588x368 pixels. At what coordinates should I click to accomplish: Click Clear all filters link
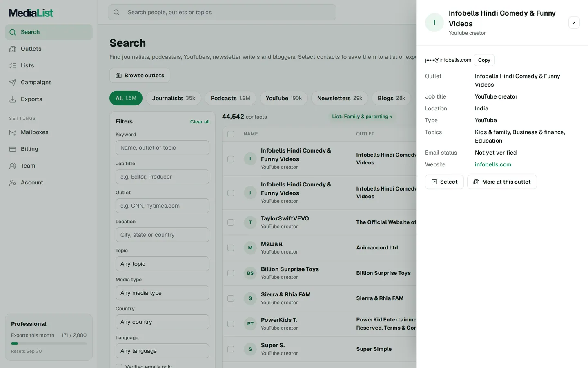(200, 122)
